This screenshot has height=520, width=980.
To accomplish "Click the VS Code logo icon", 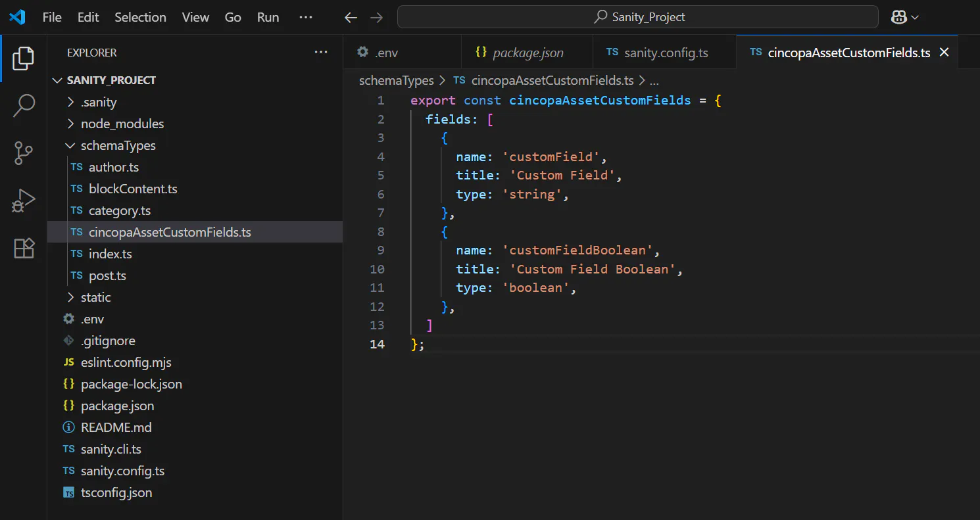I will [x=17, y=17].
